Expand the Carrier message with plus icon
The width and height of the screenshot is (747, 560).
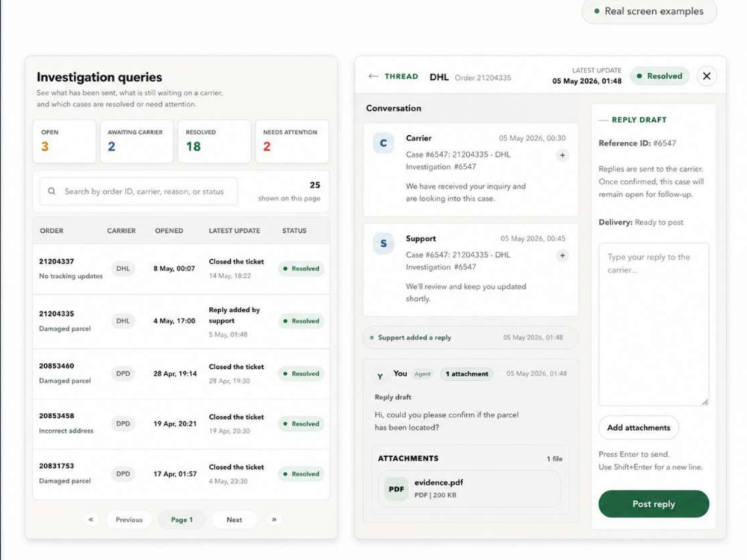click(562, 155)
